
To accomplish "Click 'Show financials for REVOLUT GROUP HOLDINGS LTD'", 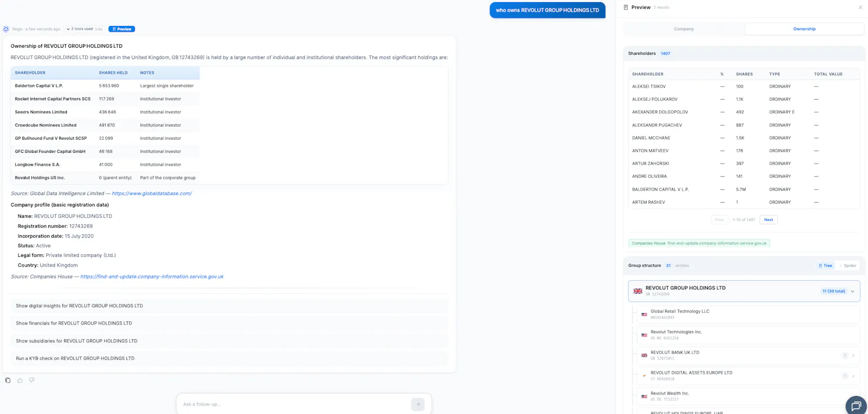I will 229,324.
